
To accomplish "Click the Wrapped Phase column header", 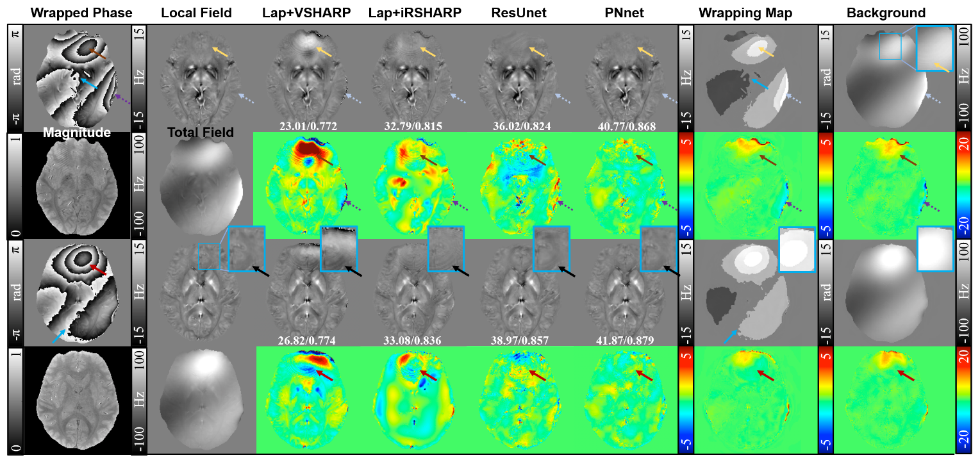I will pos(81,13).
